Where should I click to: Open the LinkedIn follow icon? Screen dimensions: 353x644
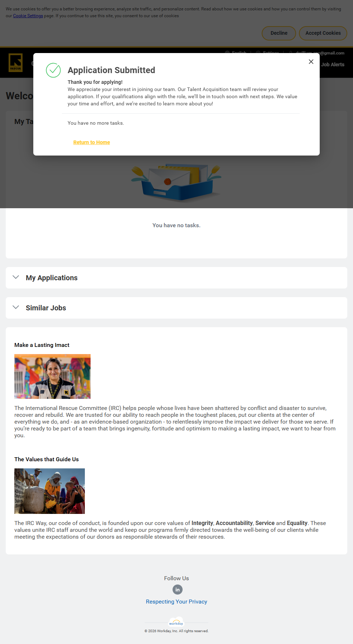click(178, 590)
